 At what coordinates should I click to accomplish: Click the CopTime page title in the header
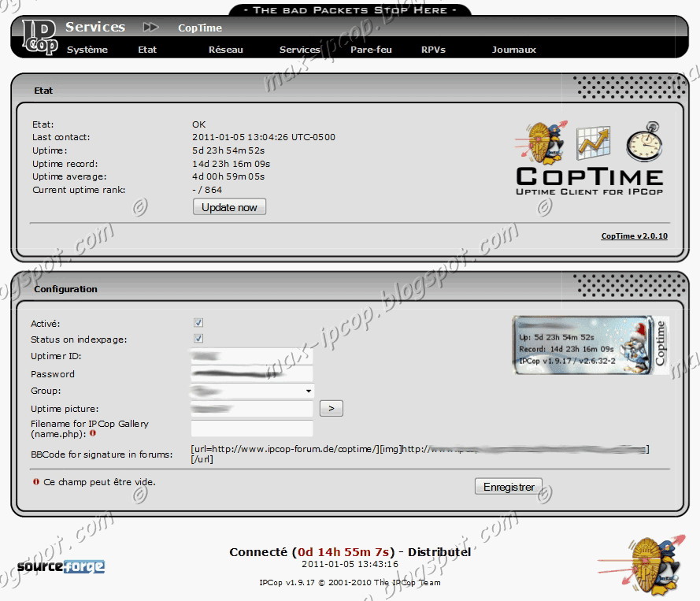pyautogui.click(x=200, y=28)
